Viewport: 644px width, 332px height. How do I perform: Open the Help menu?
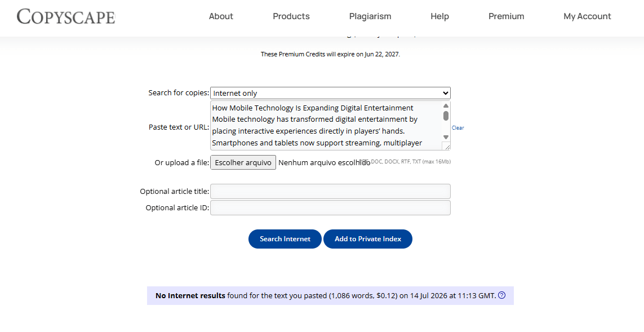(439, 16)
